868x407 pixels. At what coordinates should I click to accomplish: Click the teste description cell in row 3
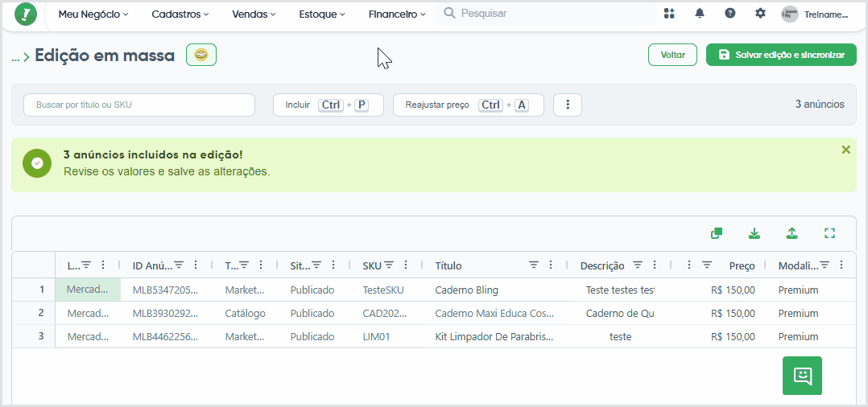tap(620, 336)
